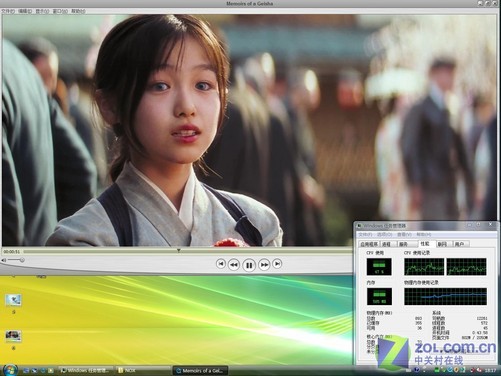Viewport: 501px width, 376px height.
Task: Open the 显示 (View) menu in QuickTime
Action: pos(42,11)
